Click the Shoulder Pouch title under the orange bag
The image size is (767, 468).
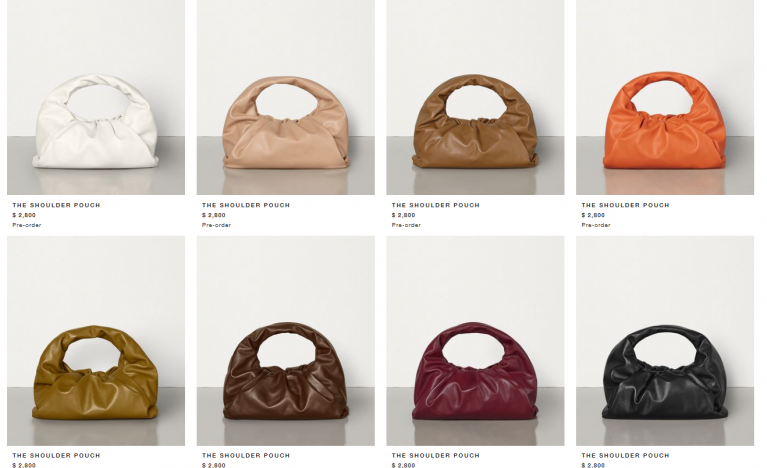click(626, 205)
